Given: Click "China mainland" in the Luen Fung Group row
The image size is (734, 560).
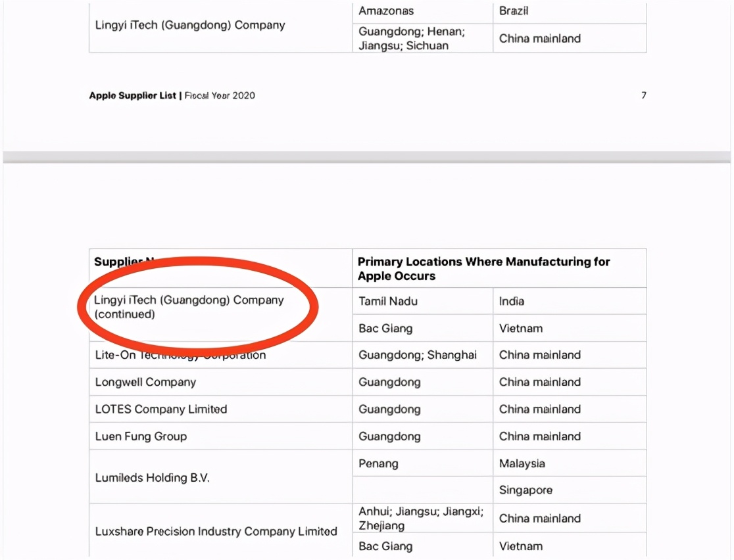Looking at the screenshot, I should [540, 436].
